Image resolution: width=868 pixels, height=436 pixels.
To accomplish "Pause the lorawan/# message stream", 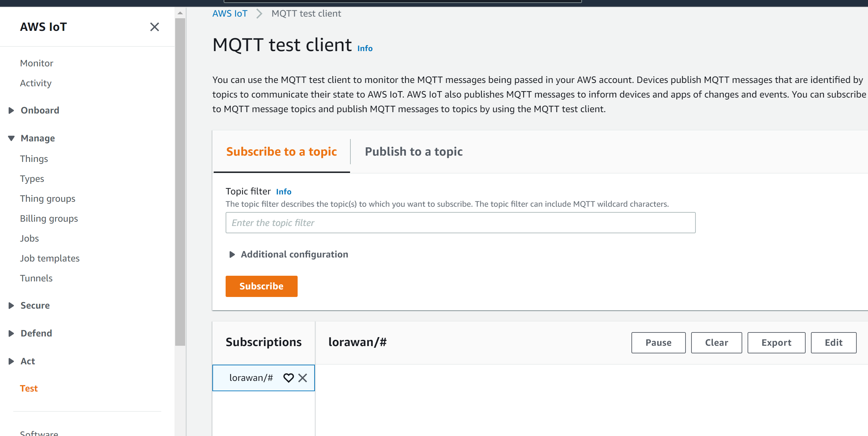I will click(658, 343).
